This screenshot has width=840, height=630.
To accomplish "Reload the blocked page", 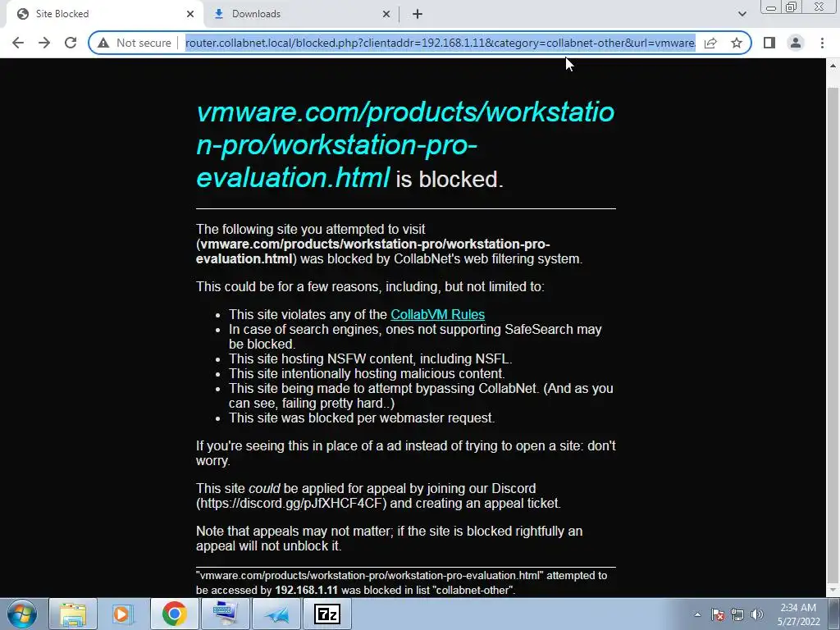I will click(x=71, y=43).
